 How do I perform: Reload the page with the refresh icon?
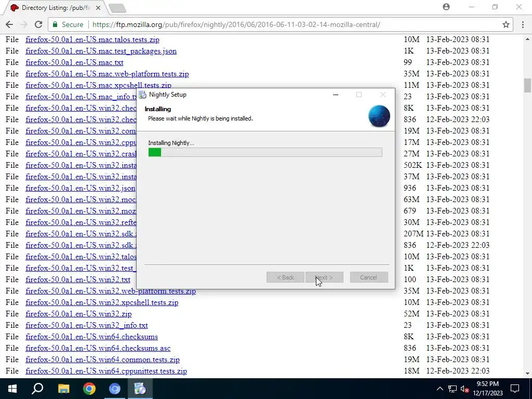click(x=38, y=24)
